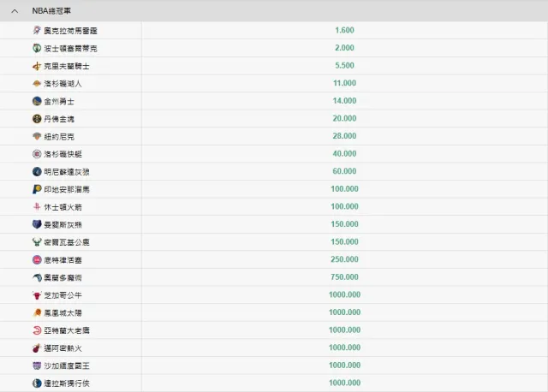548x392 pixels.
Task: Click the Cleveland Cavaliers logo
Action: coord(37,66)
